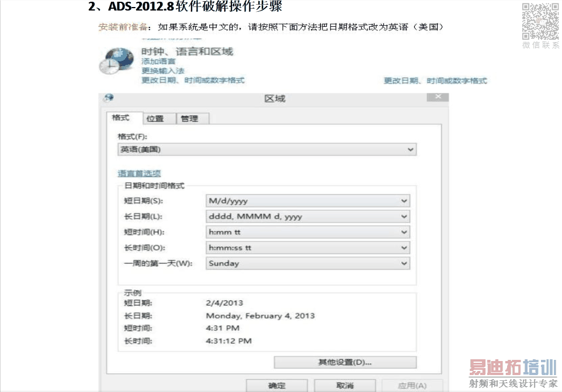Click the 取消 button

click(x=345, y=386)
